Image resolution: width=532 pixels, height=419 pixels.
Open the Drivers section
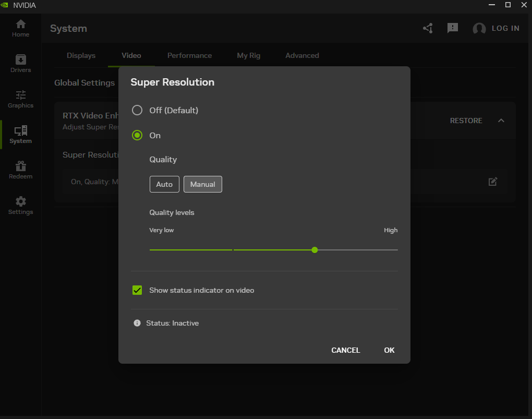click(x=20, y=64)
